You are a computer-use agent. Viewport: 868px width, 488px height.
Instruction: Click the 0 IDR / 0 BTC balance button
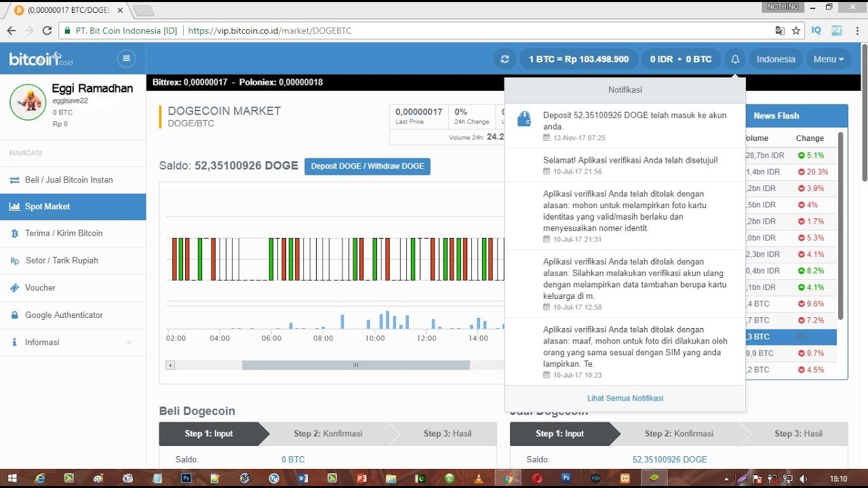click(681, 59)
